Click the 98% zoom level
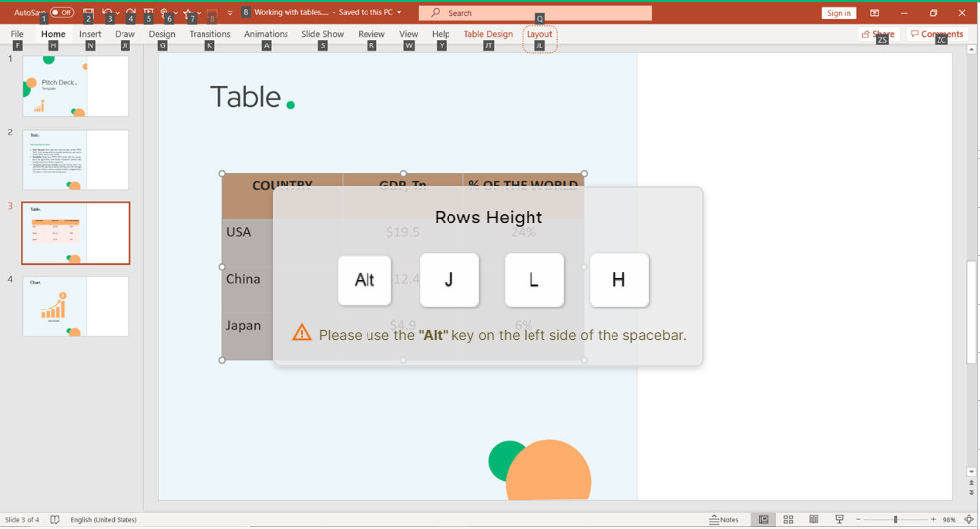The image size is (980, 529). coord(949,520)
